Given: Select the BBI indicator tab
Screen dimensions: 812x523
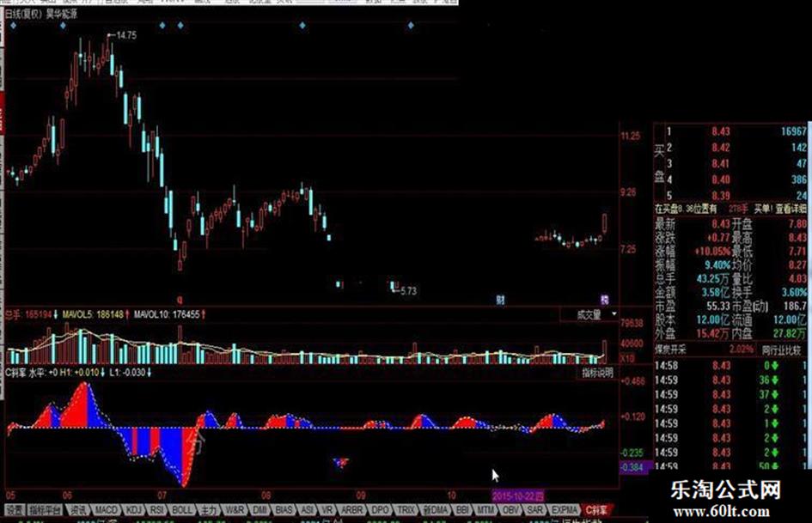Looking at the screenshot, I should 462,510.
